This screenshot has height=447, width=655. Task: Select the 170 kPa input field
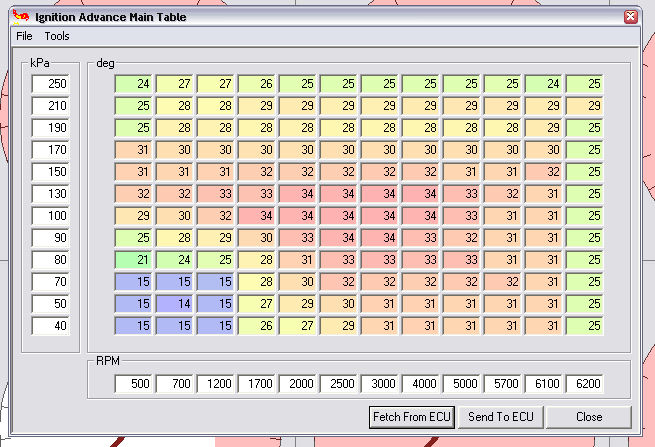[x=51, y=150]
